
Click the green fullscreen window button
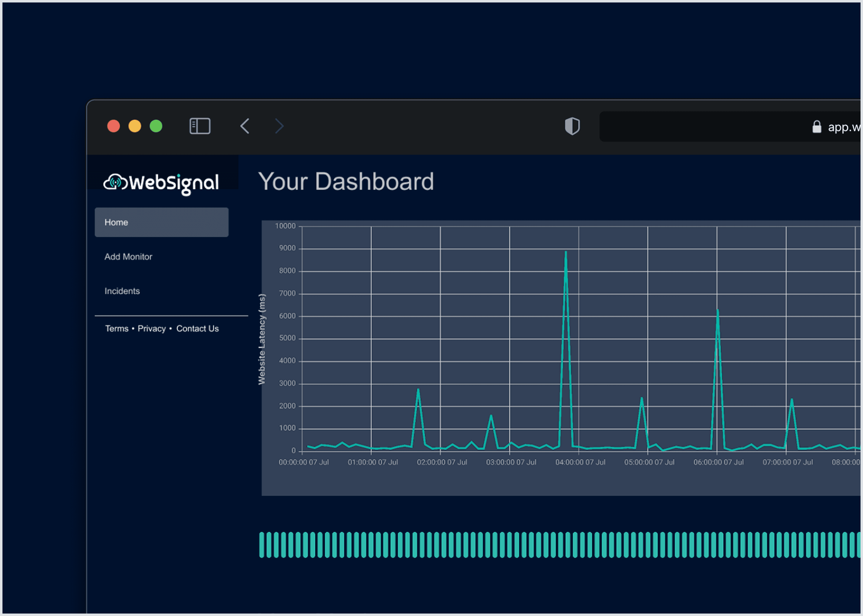point(156,126)
